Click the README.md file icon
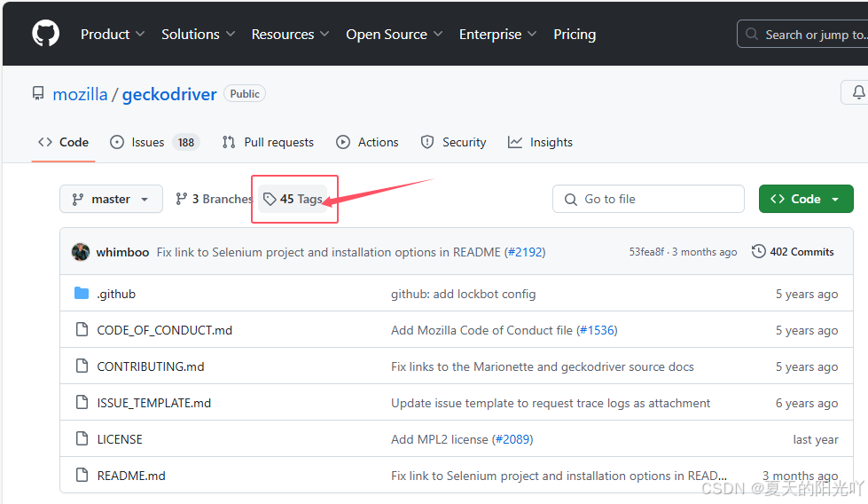Viewport: 868px width, 504px height. [82, 475]
